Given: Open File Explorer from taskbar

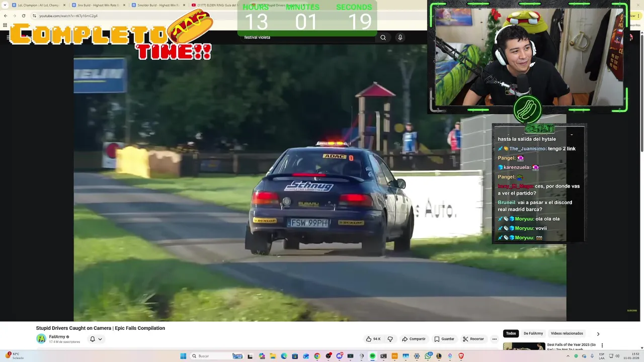Looking at the screenshot, I should coord(273,356).
